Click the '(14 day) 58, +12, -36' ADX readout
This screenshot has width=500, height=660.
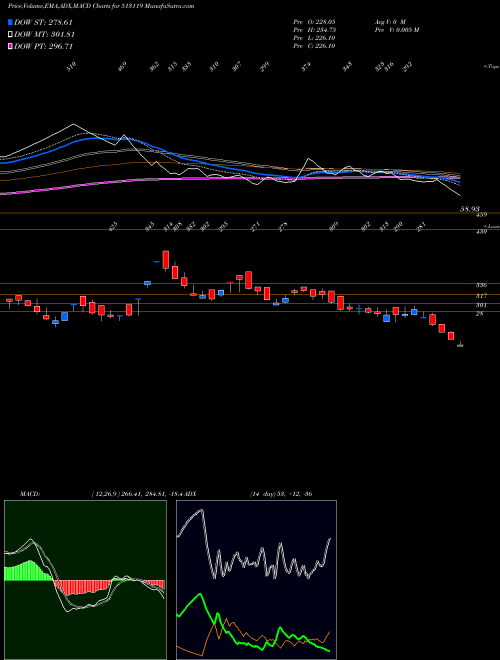click(x=281, y=494)
